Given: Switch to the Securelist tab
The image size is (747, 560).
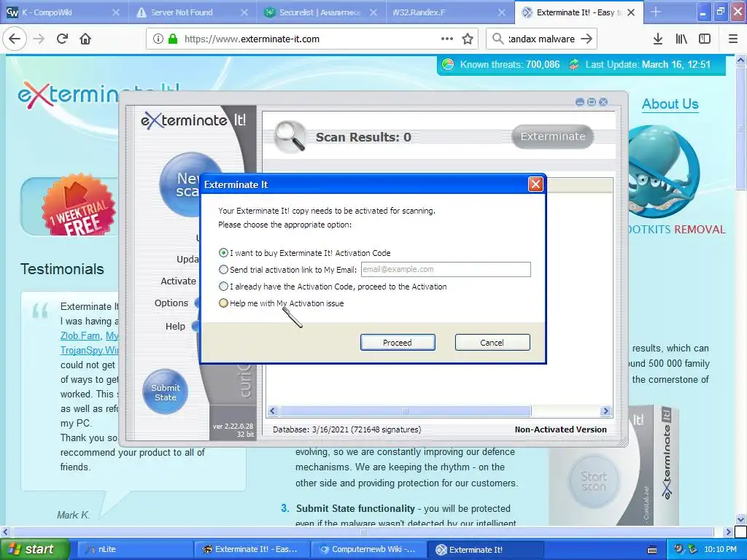Looking at the screenshot, I should (x=320, y=12).
